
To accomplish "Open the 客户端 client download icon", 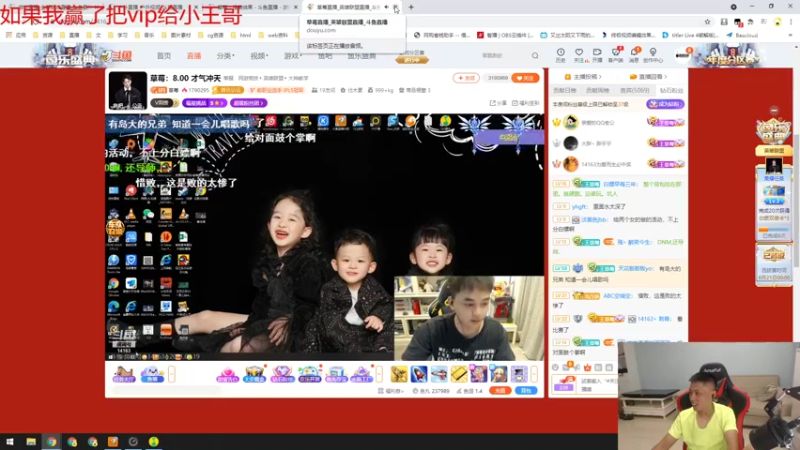I will point(616,55).
